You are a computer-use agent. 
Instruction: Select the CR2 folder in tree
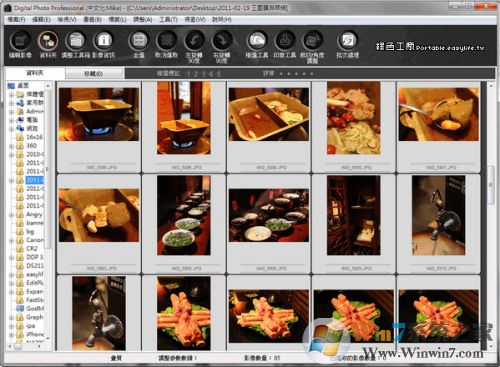pos(32,249)
